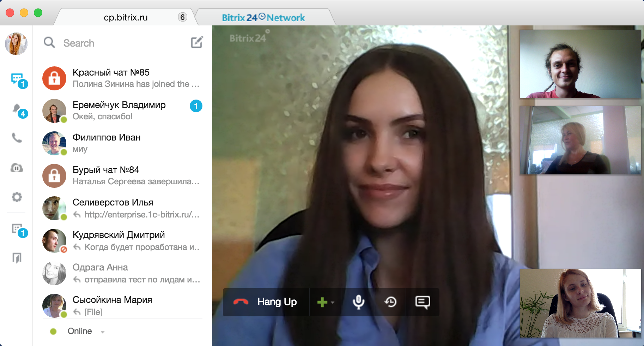The width and height of the screenshot is (644, 346).
Task: Click the user profile avatar at top left
Action: click(x=16, y=44)
